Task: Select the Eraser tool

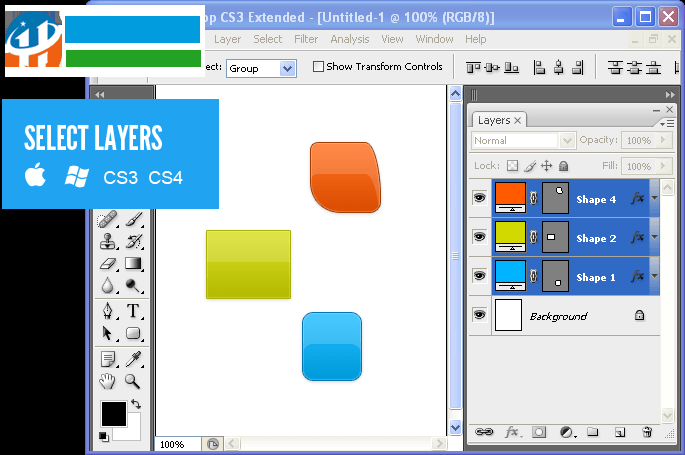Action: tap(107, 264)
